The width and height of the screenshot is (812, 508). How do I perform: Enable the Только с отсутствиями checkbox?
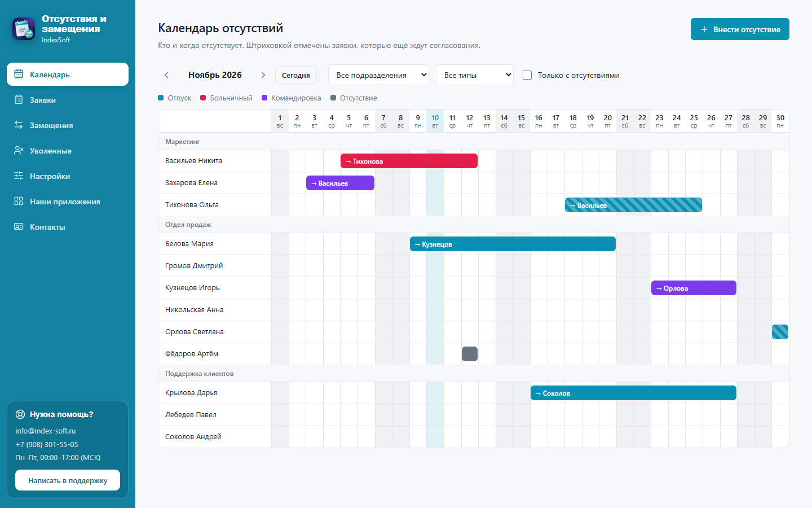point(527,75)
